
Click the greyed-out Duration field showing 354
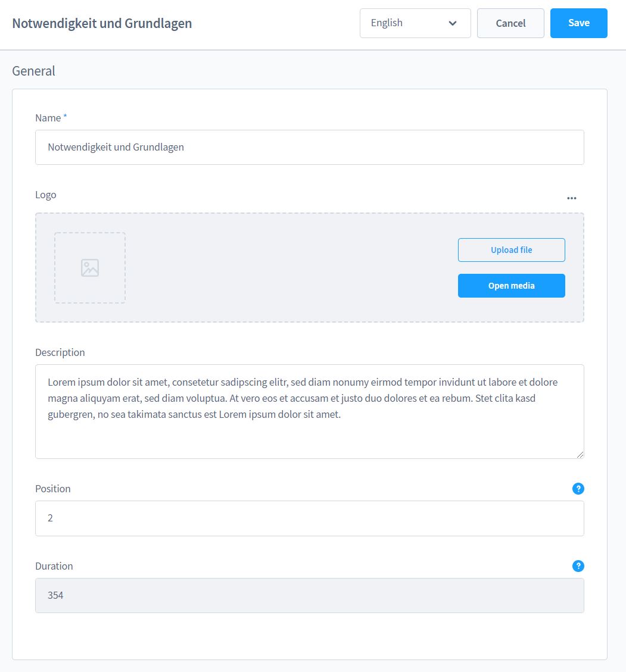click(309, 595)
